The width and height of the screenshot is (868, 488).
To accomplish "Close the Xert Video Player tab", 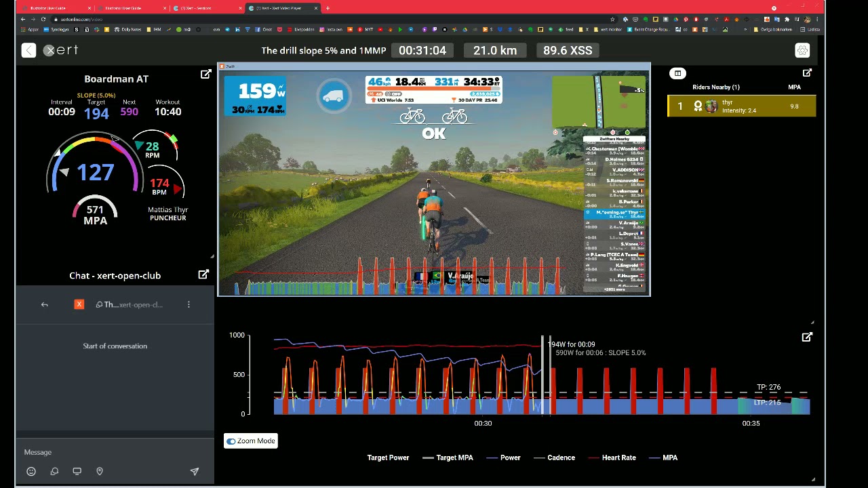I will pos(315,8).
